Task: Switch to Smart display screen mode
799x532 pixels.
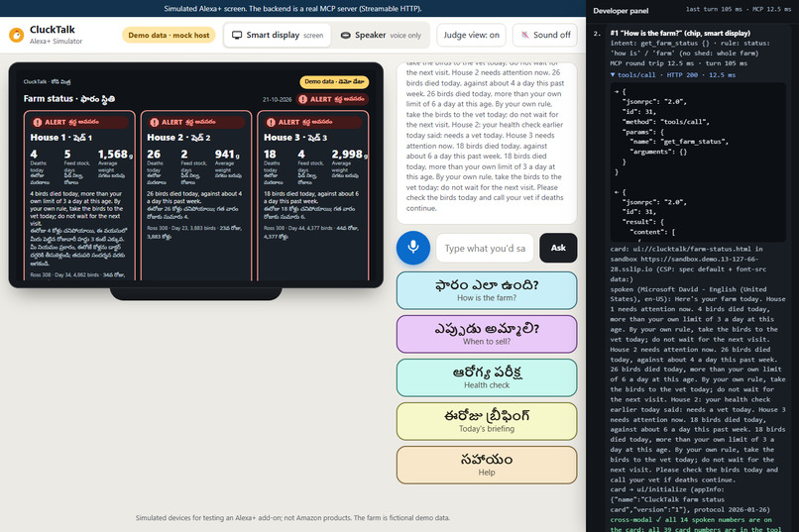Action: 278,35
